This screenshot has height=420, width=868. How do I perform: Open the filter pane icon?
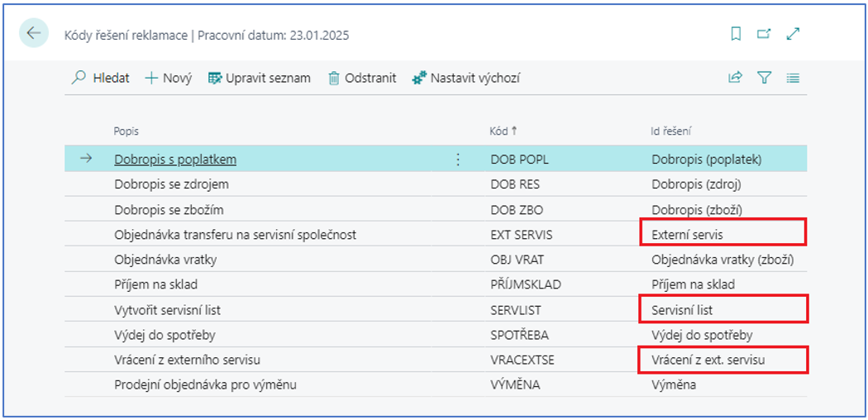[x=764, y=78]
